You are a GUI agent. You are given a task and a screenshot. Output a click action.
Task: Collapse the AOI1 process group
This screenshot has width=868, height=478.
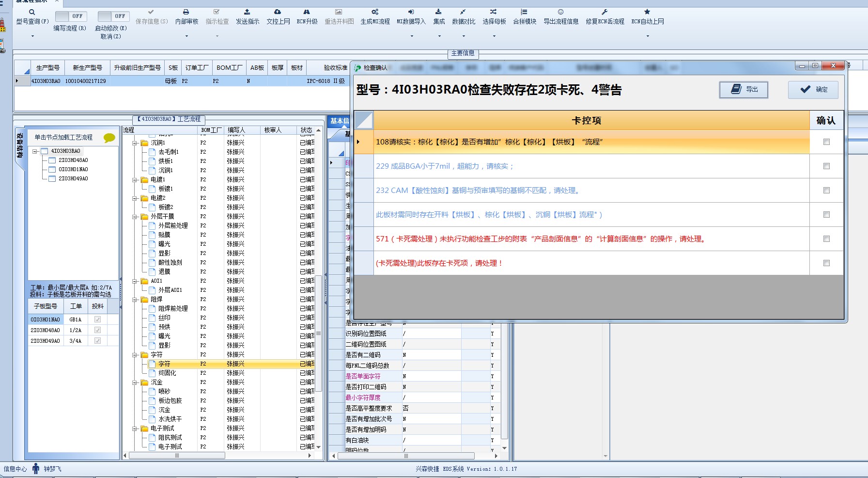[x=135, y=281]
